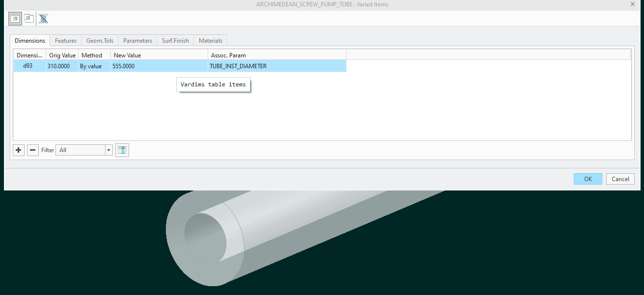
Task: Switch to the Features tab
Action: click(65, 41)
